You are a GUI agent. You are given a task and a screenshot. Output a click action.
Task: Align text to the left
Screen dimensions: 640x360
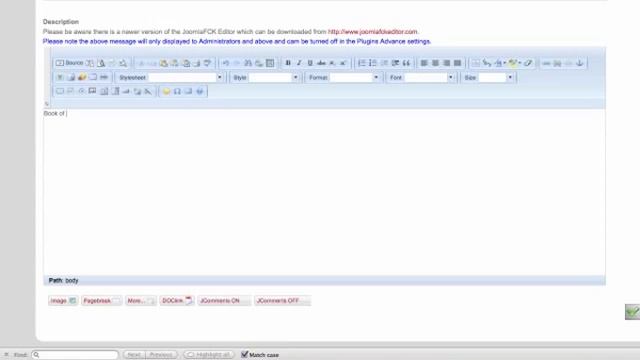pyautogui.click(x=424, y=63)
